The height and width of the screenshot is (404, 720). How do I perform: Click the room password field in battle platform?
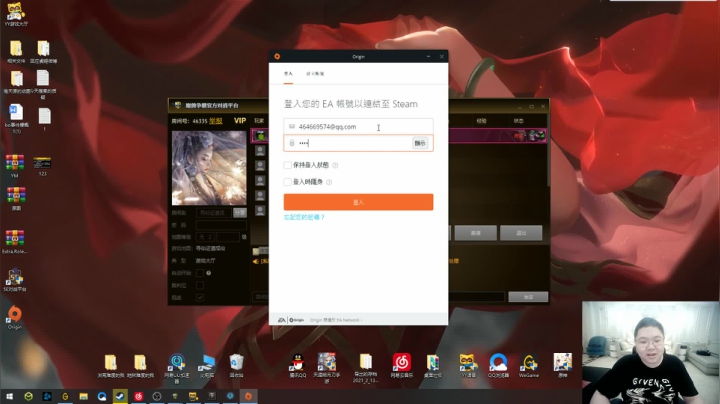pyautogui.click(x=221, y=225)
